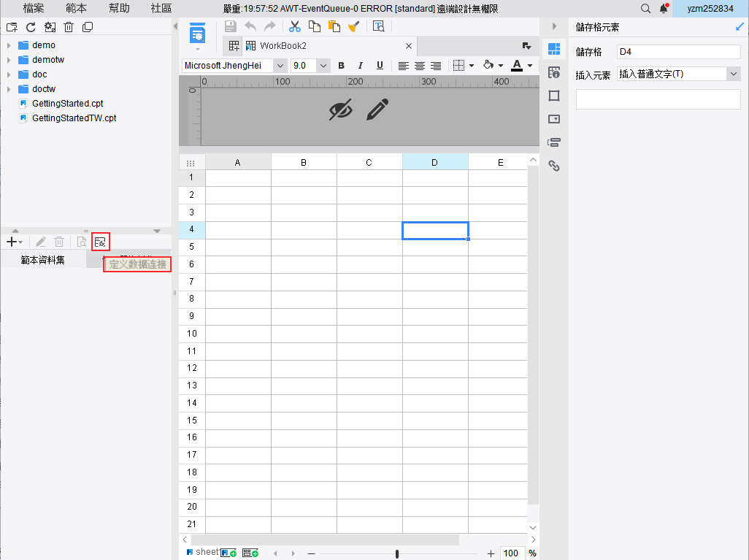Screen dimensions: 749x560
Task: Open the widget settings panel icon
Action: click(x=554, y=119)
